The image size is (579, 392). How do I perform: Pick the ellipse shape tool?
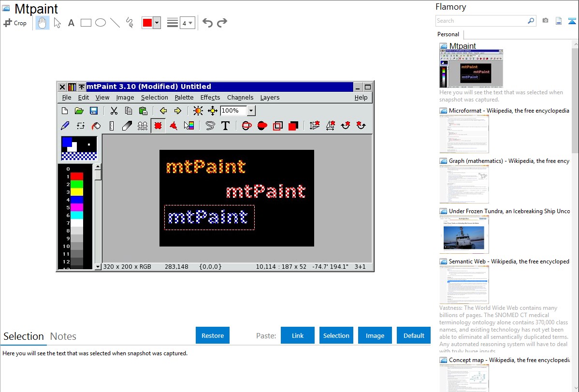[101, 23]
